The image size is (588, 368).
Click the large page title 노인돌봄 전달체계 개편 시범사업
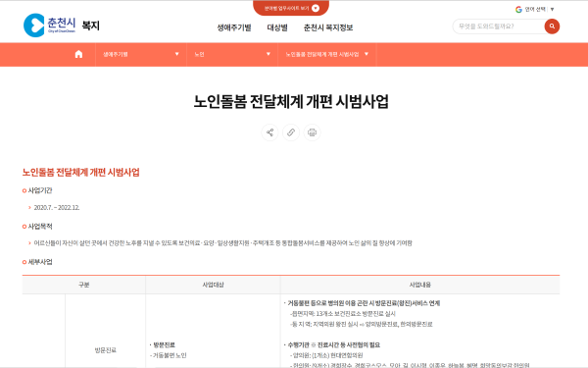pyautogui.click(x=291, y=101)
